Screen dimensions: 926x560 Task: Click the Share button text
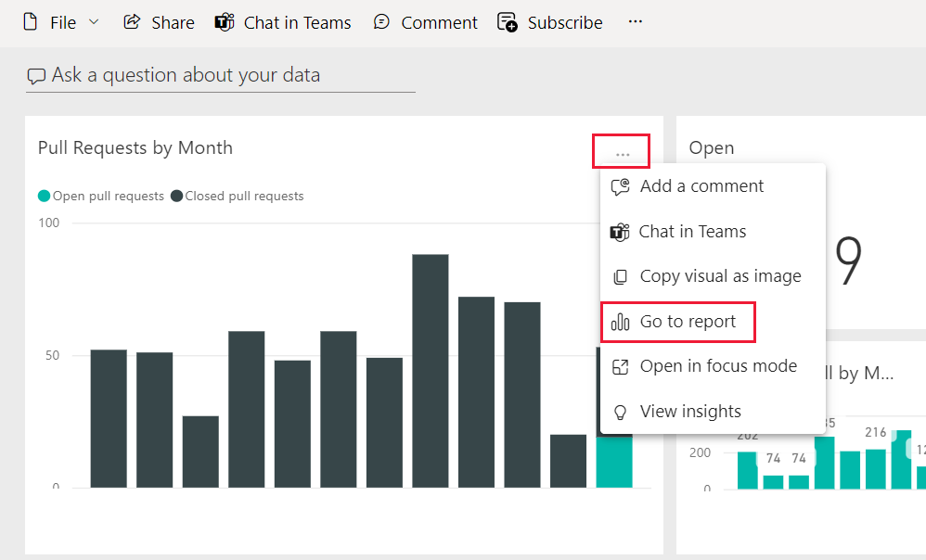click(173, 22)
